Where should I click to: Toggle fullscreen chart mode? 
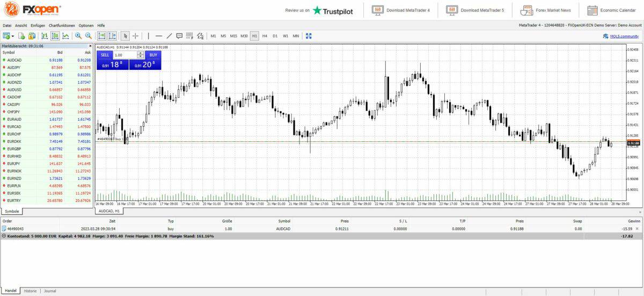(x=309, y=36)
